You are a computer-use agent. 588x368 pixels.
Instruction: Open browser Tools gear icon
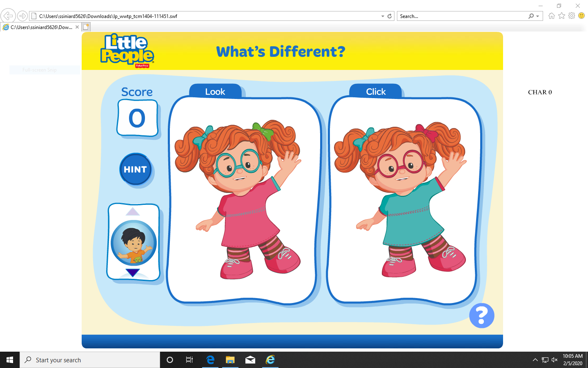pos(572,16)
